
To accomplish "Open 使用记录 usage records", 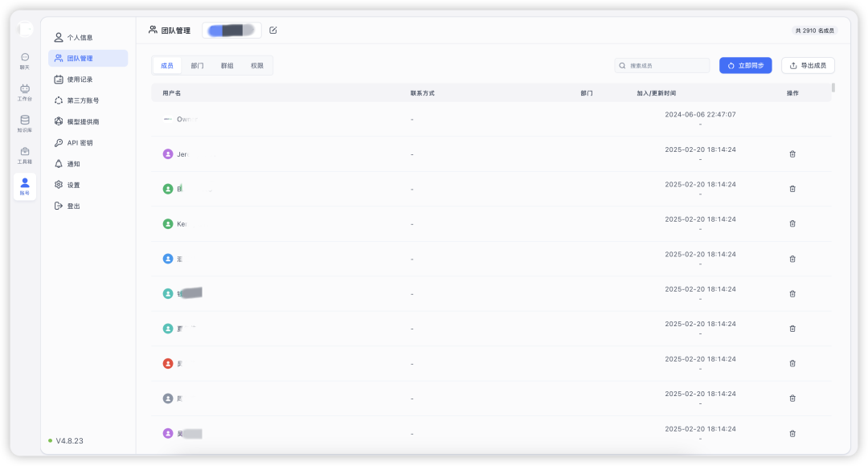I will coord(88,80).
